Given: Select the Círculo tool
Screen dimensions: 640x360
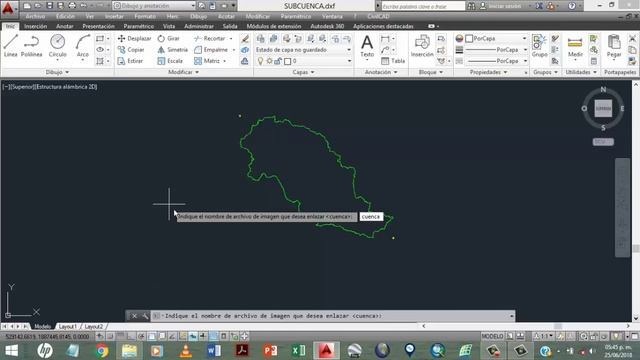Looking at the screenshot, I should click(58, 46).
